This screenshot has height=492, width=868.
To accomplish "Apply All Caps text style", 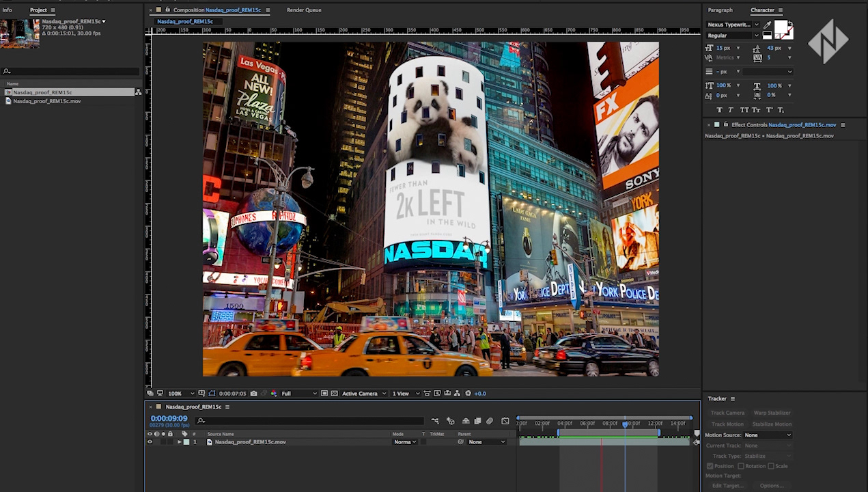I will [x=744, y=110].
